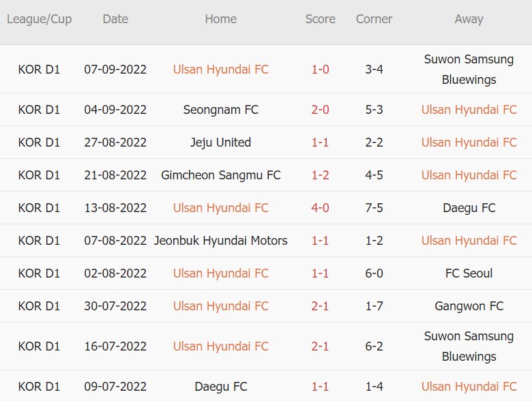This screenshot has width=532, height=401.
Task: Click the Home column header
Action: point(221,19)
